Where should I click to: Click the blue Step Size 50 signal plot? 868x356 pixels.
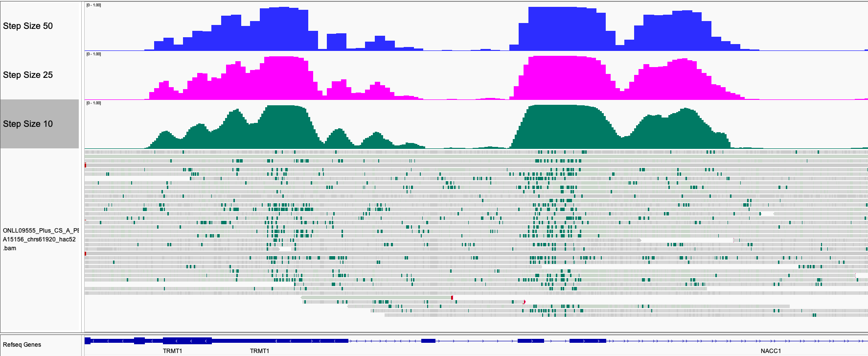[563, 29]
